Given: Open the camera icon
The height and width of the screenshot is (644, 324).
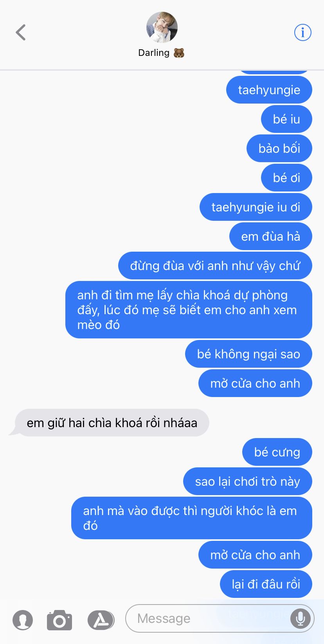Looking at the screenshot, I should 59,620.
